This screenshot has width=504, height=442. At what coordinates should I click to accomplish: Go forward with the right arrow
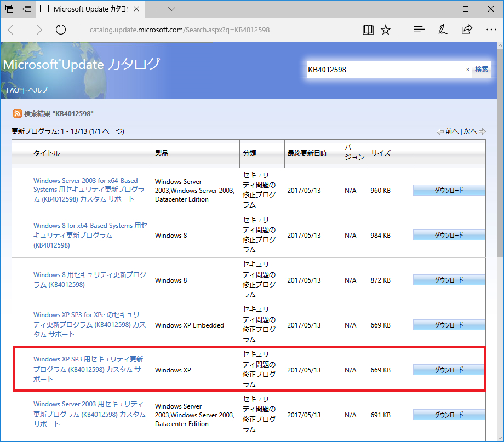(x=37, y=30)
